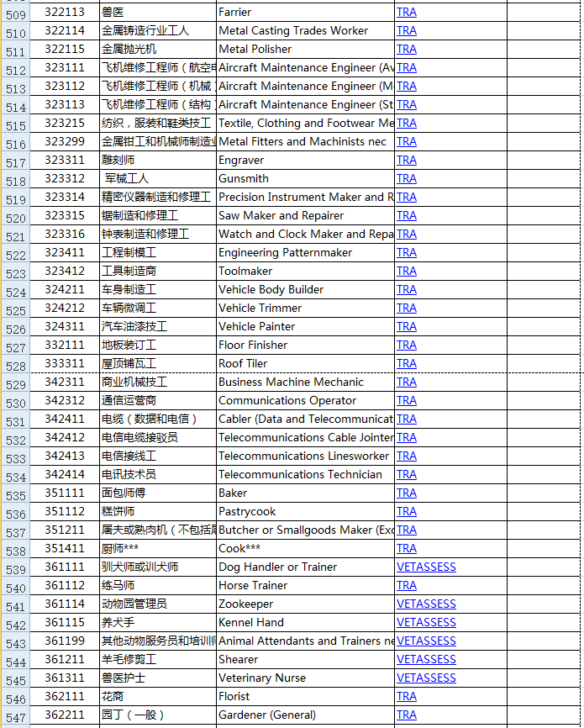Open the TRA link for Florist
This screenshot has height=728, width=584.
(406, 696)
